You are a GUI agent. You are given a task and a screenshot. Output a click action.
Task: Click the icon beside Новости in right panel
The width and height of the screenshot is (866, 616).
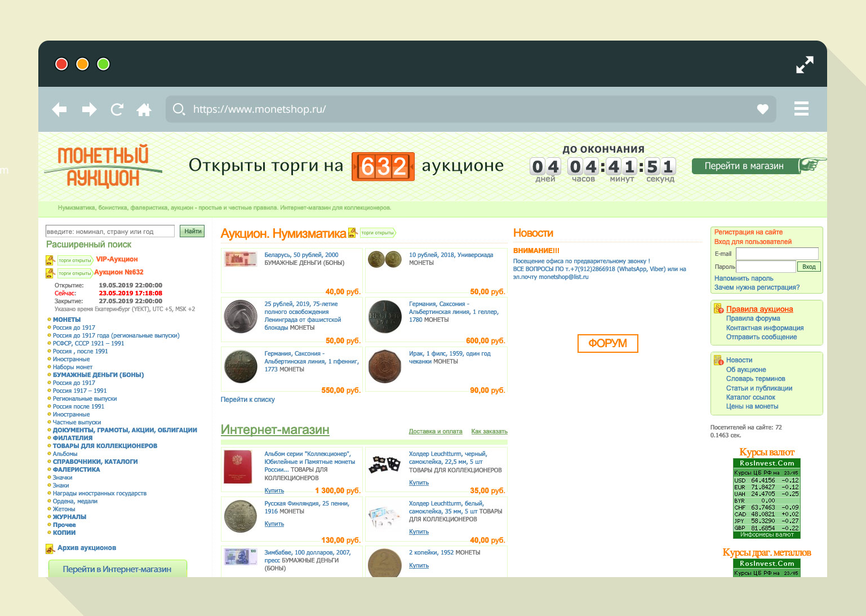tap(718, 360)
